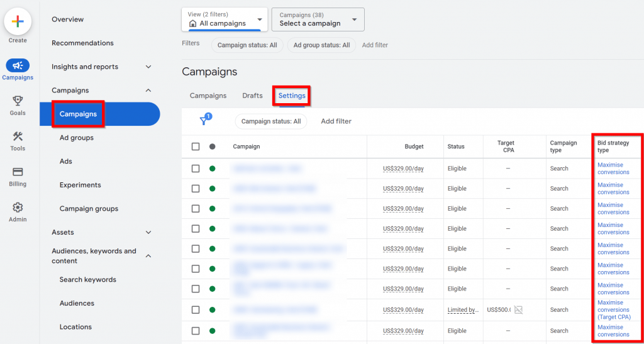Open Campaign groups in sidebar

[89, 209]
